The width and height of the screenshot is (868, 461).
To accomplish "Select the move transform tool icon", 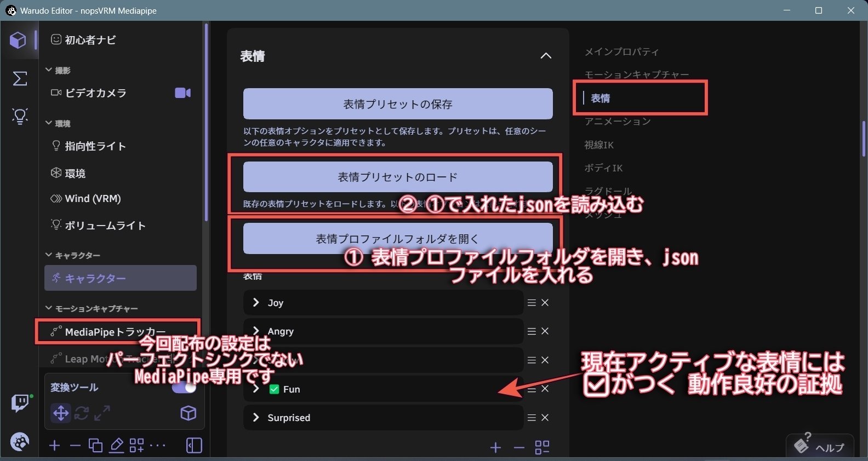I will (61, 413).
